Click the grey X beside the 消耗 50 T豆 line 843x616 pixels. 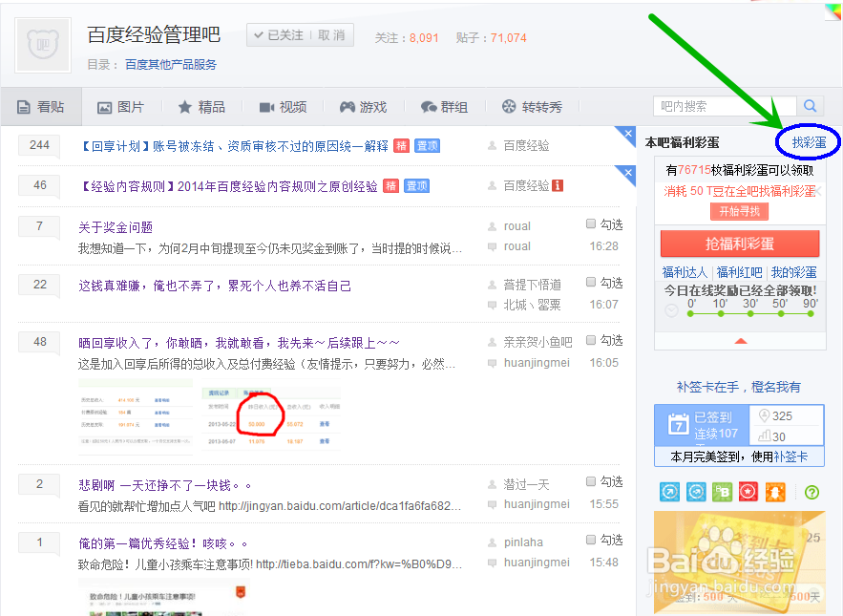[818, 191]
